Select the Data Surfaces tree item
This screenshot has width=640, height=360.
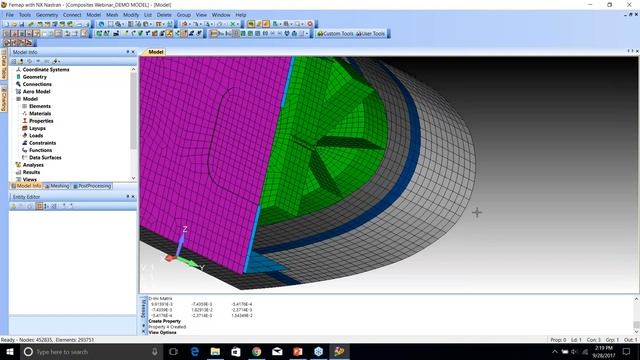click(45, 158)
